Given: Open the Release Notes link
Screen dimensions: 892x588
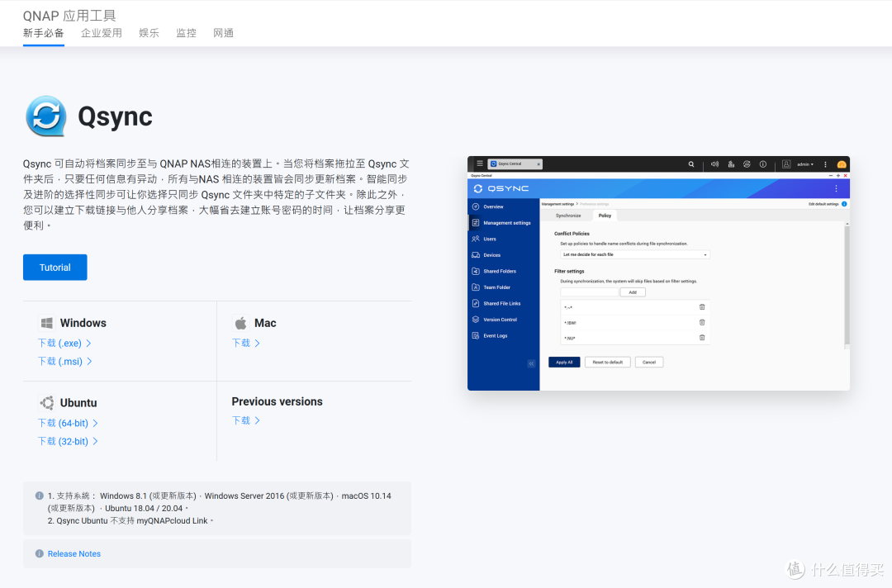Looking at the screenshot, I should coord(74,553).
